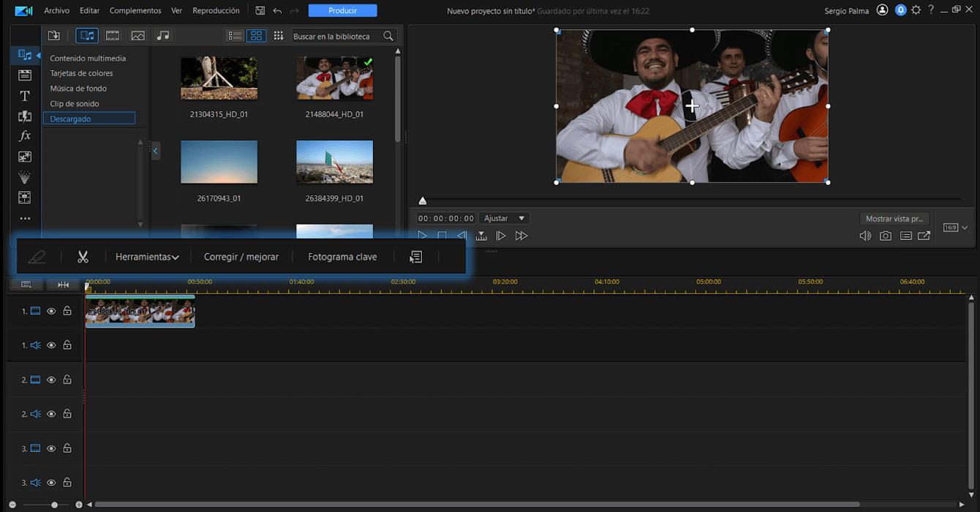
Task: Adjust preview volume with the speaker icon
Action: click(865, 236)
